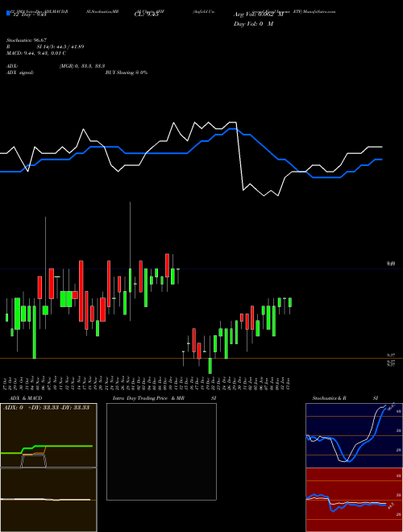Screen dimensions: 403x532
Task: Click the MunafaSutra.com link in header
Action: click(319, 11)
